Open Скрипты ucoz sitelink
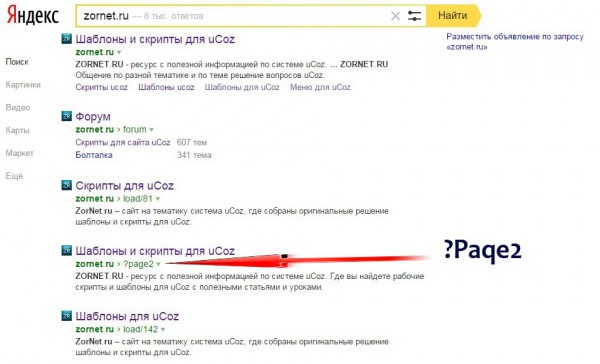Screen dimensions: 600x364 pos(101,87)
